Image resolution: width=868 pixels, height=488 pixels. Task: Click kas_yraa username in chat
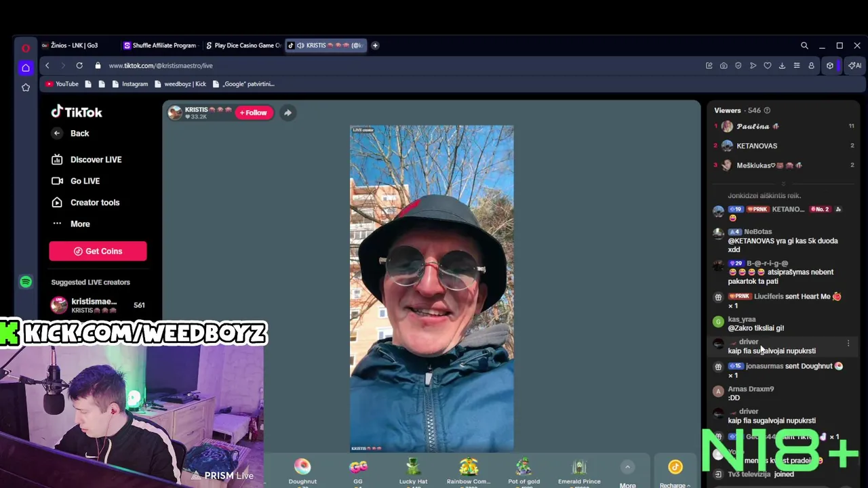point(741,319)
